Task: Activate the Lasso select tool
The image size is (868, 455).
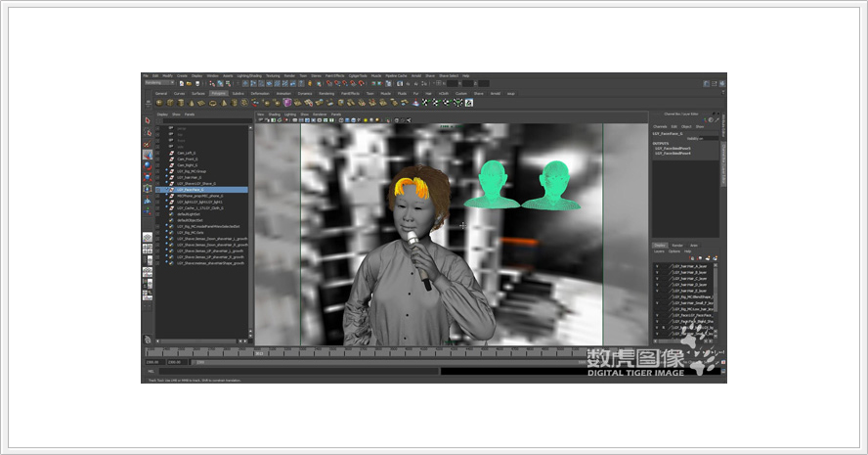Action: tap(148, 132)
